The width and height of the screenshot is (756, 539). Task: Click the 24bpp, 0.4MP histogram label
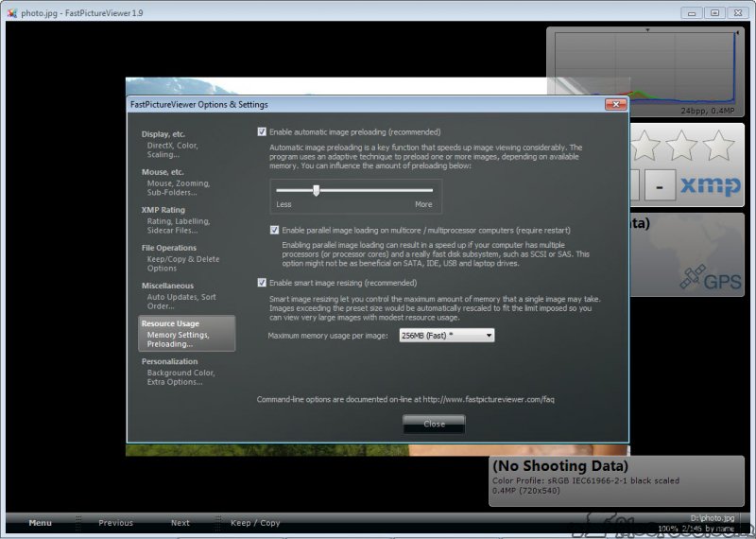707,111
